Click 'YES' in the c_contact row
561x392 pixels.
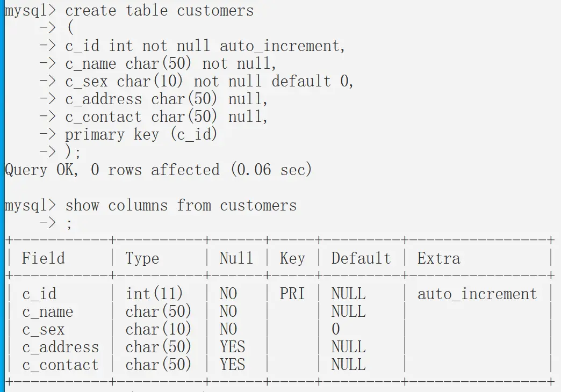232,365
